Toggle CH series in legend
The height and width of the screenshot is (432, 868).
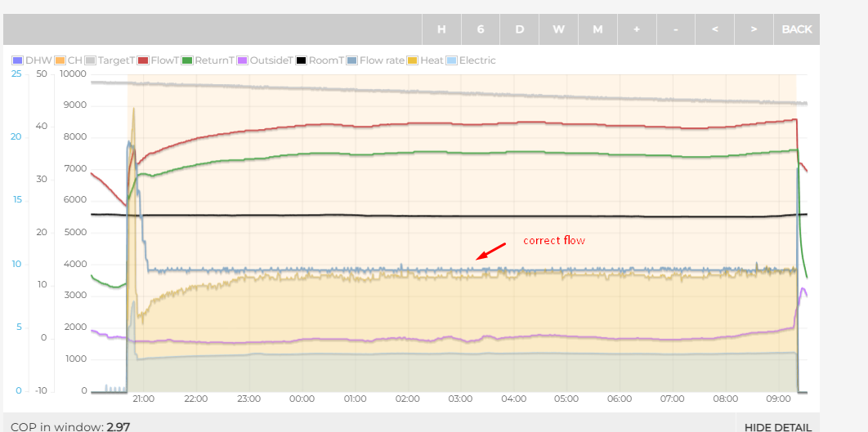(x=68, y=60)
